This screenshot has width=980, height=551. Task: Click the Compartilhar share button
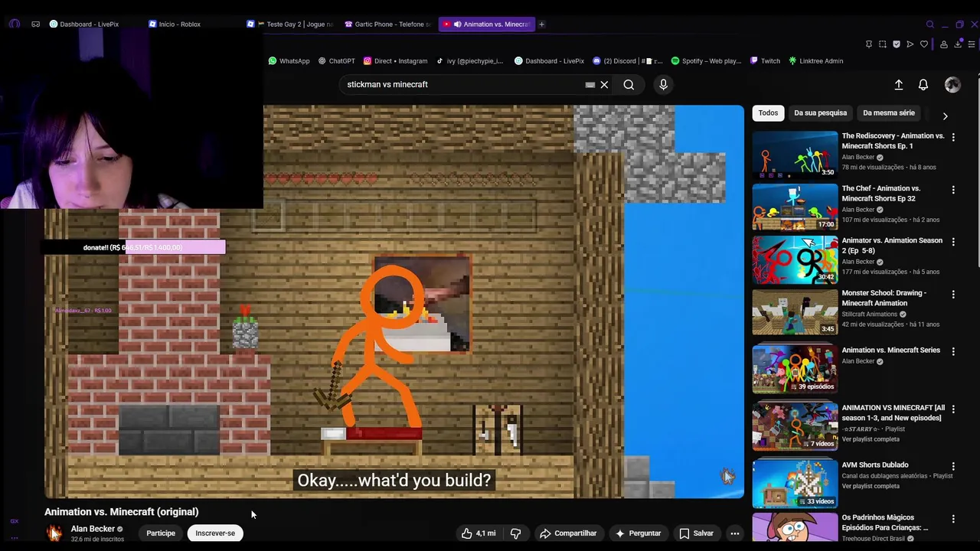[x=567, y=533]
